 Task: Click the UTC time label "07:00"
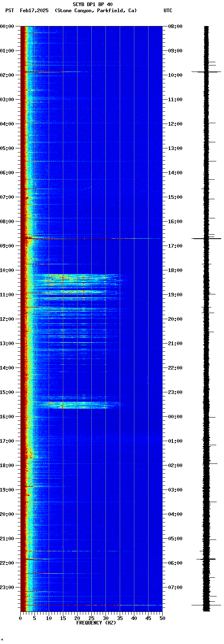pos(175,587)
